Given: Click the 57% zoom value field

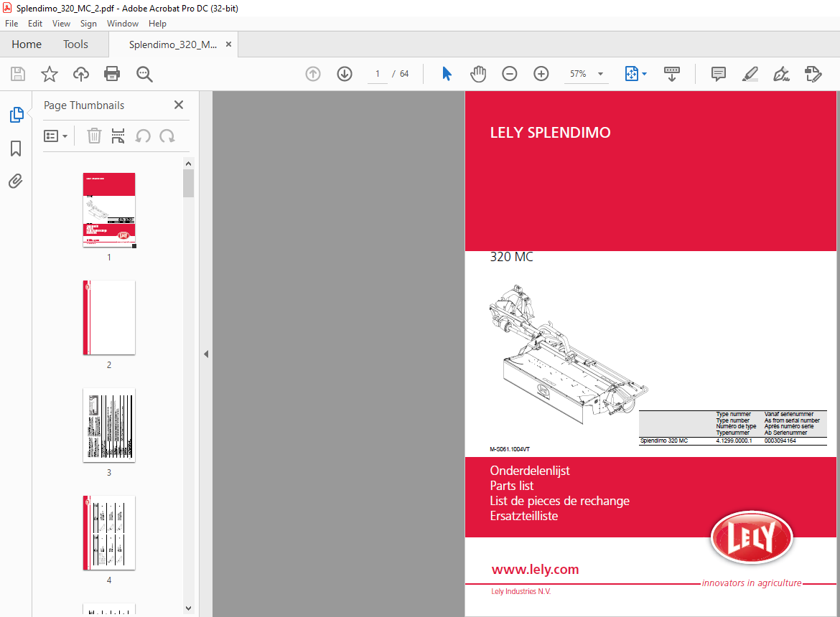Looking at the screenshot, I should (578, 74).
